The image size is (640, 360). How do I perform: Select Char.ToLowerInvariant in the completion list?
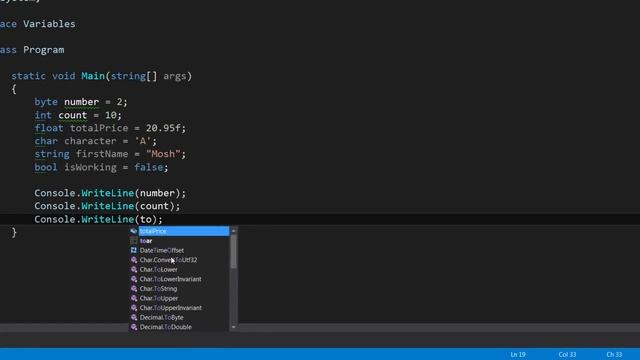click(170, 279)
